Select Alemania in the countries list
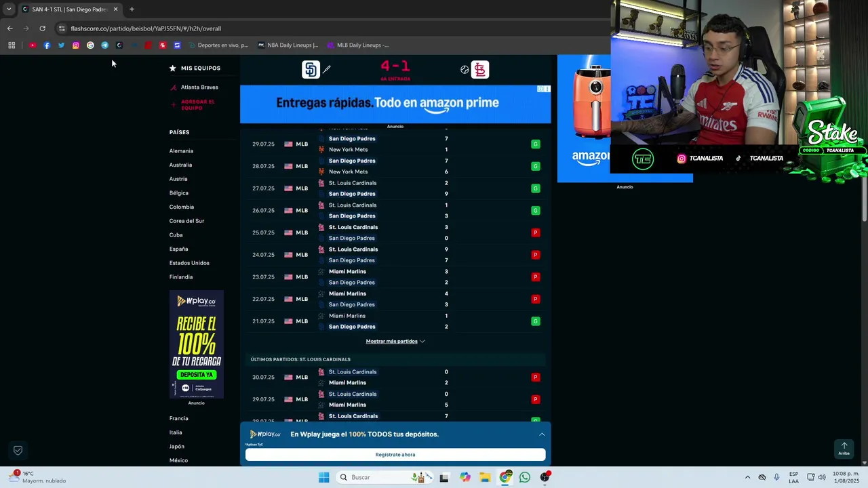 pyautogui.click(x=181, y=150)
